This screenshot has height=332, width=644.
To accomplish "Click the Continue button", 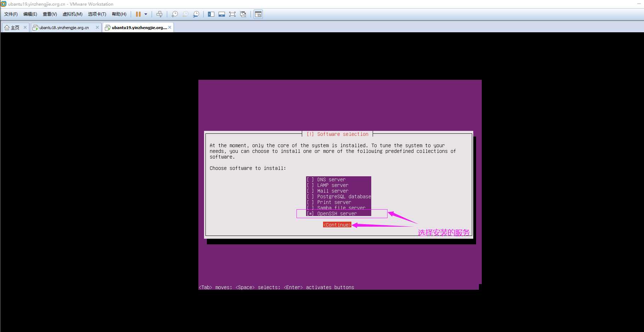I will tap(337, 225).
